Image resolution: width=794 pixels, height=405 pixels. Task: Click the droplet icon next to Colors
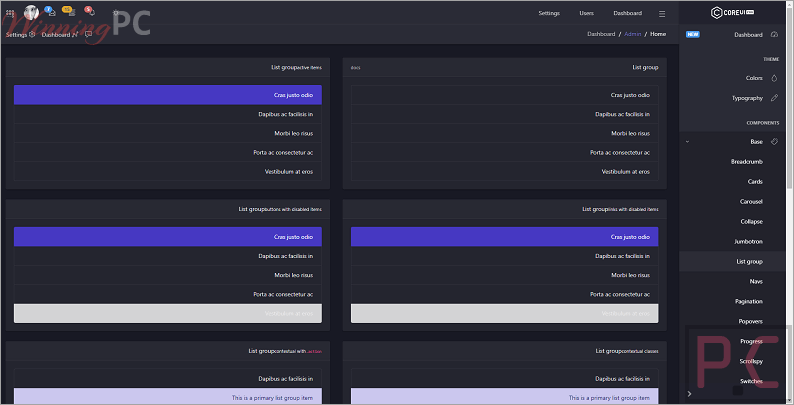(774, 78)
